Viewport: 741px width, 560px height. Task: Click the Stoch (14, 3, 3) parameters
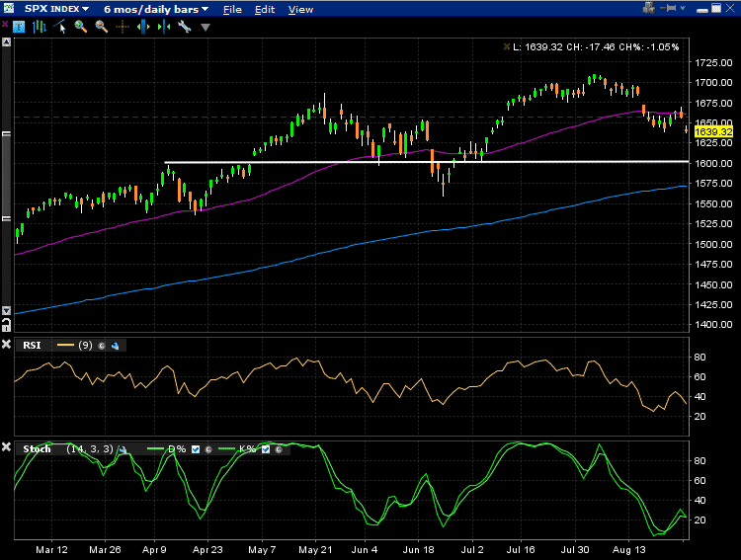[90, 449]
